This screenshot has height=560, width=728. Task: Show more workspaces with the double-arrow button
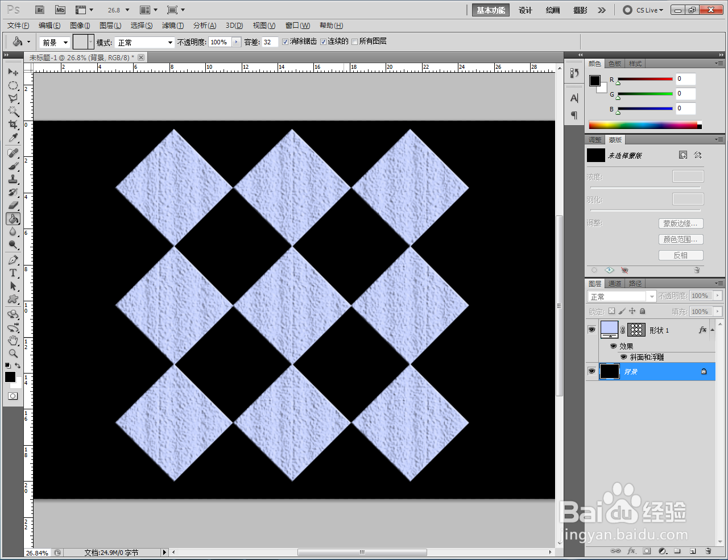pos(602,10)
